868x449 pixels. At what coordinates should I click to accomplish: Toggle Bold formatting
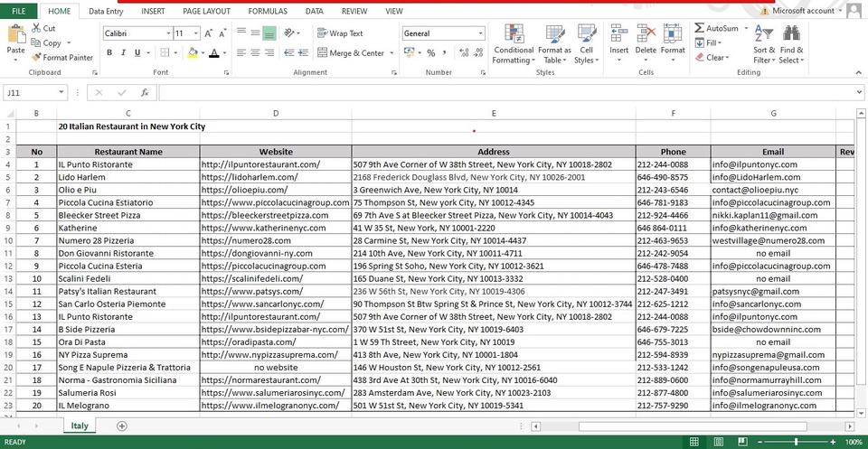click(109, 53)
